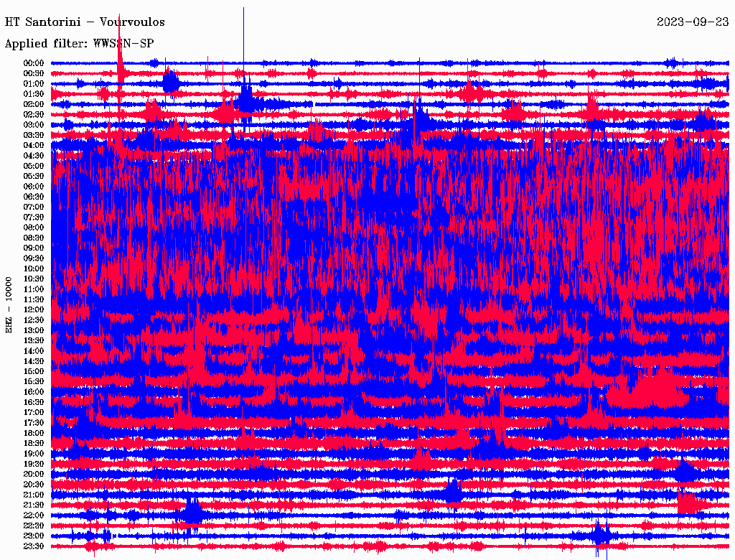The height and width of the screenshot is (560, 735).
Task: Select the 00:00 time label
Action: click(33, 63)
